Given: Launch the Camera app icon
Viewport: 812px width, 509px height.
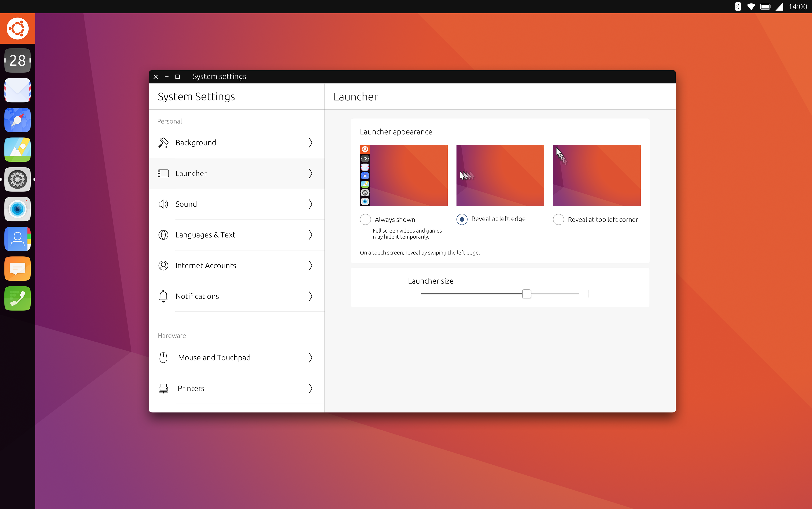Looking at the screenshot, I should pyautogui.click(x=18, y=209).
